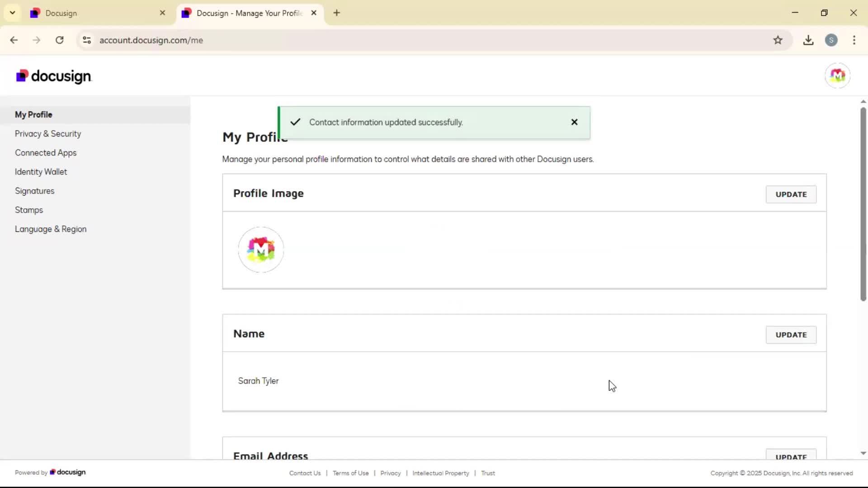Image resolution: width=868 pixels, height=488 pixels.
Task: Click Update button for Name
Action: click(x=791, y=335)
